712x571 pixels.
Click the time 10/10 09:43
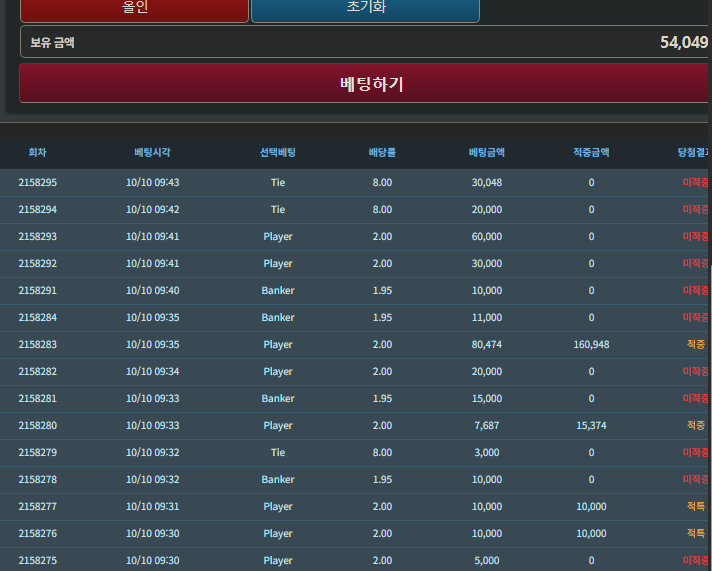click(x=153, y=183)
